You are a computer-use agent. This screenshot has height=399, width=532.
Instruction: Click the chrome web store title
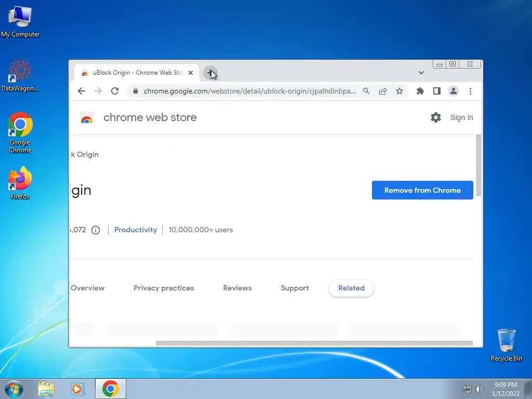point(150,117)
